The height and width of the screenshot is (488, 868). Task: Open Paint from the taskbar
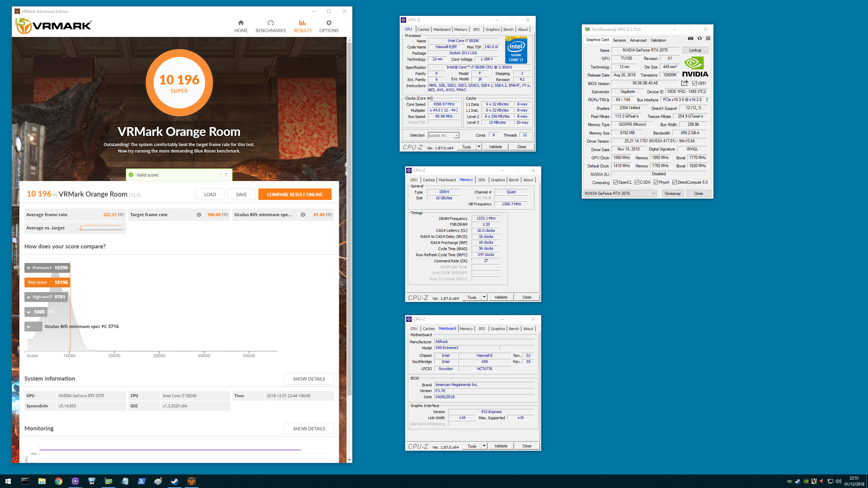point(158,481)
